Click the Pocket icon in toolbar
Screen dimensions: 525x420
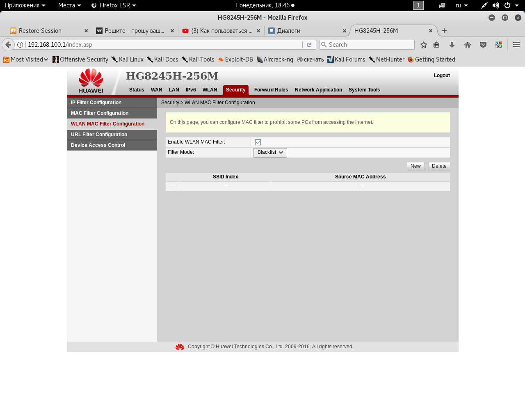coord(483,45)
